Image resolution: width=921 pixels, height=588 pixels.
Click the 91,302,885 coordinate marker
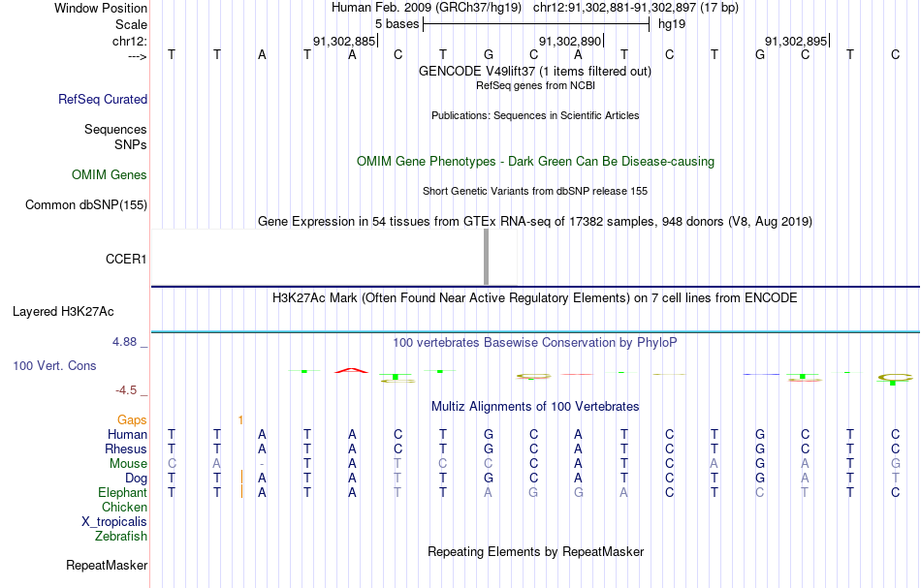tap(345, 41)
